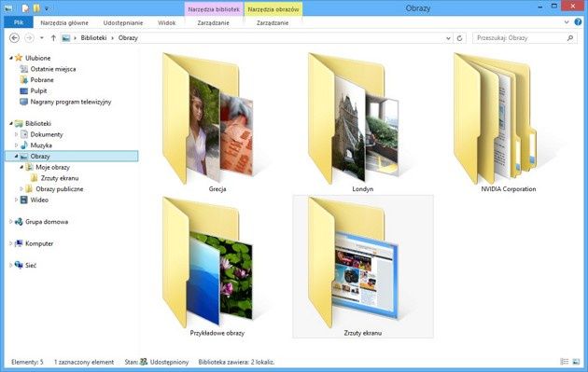Click the new folder quick access icon
This screenshot has height=372, width=588.
click(36, 7)
